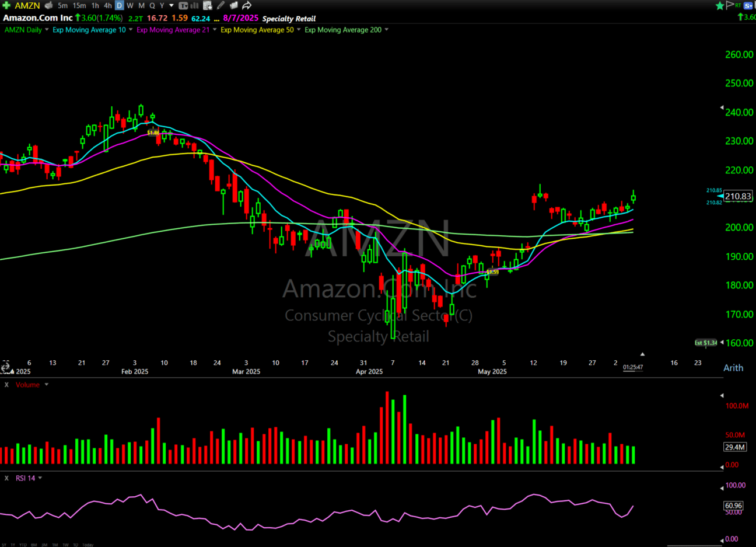756x547 pixels.
Task: Click the green plus add-symbol icon
Action: 6,5
